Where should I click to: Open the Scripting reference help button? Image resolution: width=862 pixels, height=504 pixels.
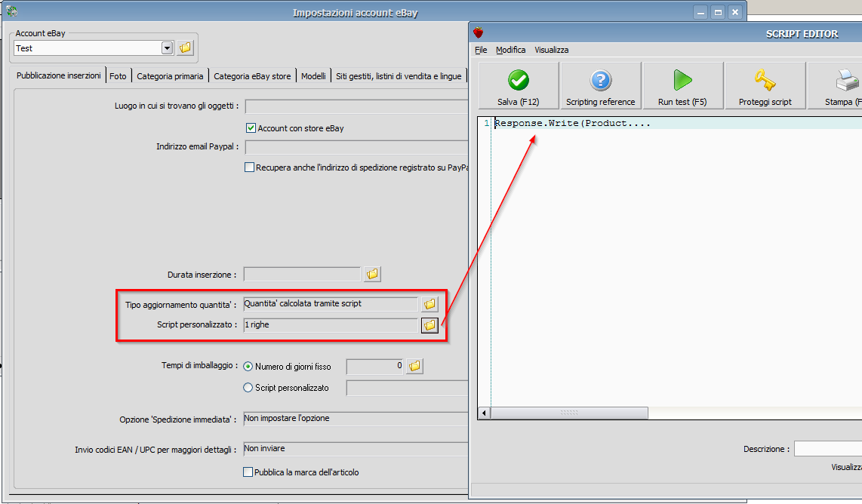[x=600, y=86]
